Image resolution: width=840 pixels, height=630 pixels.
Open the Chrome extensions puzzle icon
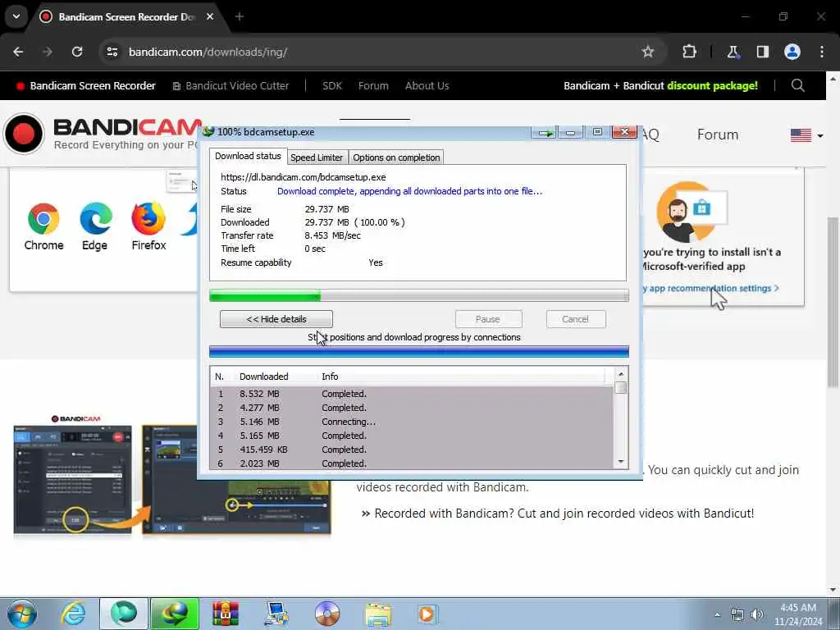689,52
